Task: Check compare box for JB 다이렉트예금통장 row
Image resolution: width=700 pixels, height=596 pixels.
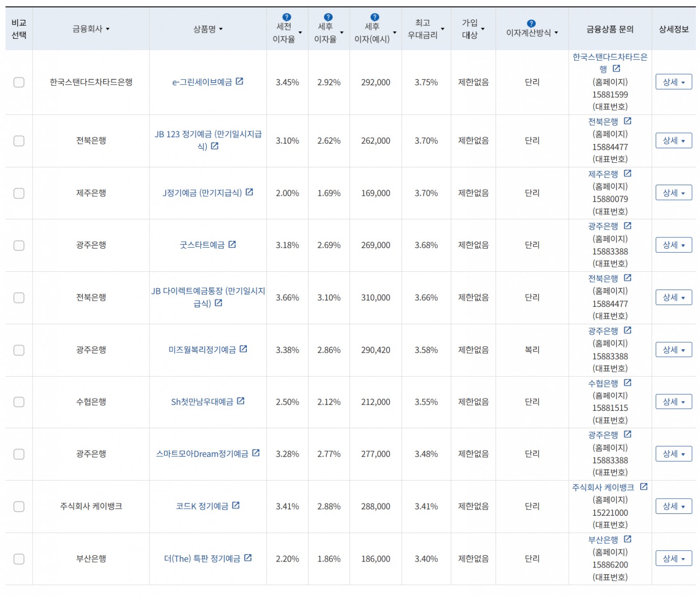Action: pos(19,298)
